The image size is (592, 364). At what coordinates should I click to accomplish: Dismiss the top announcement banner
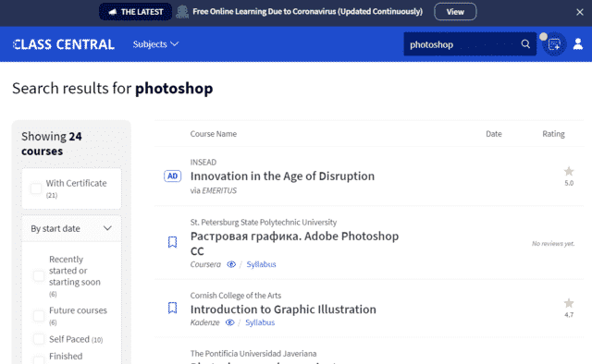pyautogui.click(x=580, y=12)
